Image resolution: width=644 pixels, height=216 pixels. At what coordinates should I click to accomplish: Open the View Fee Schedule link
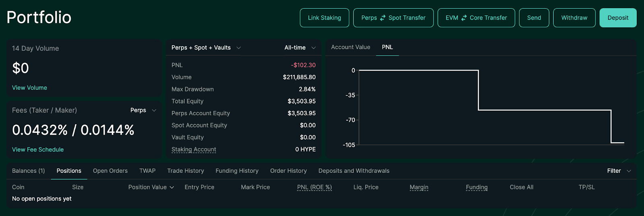pos(38,150)
